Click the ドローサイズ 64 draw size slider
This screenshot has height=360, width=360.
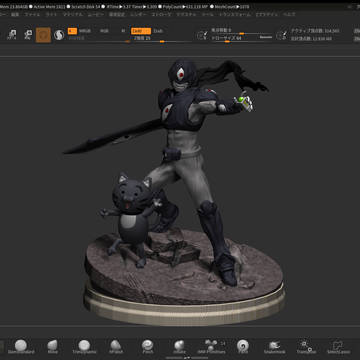tap(235, 39)
